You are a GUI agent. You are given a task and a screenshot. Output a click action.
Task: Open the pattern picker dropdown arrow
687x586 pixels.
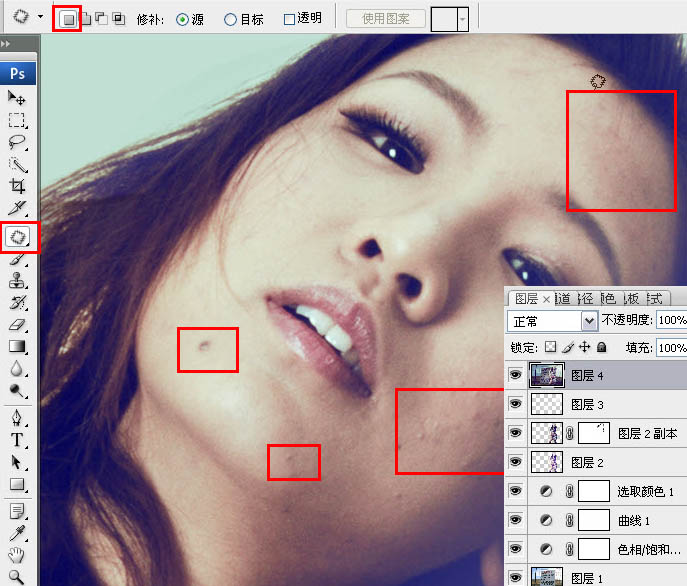click(461, 19)
